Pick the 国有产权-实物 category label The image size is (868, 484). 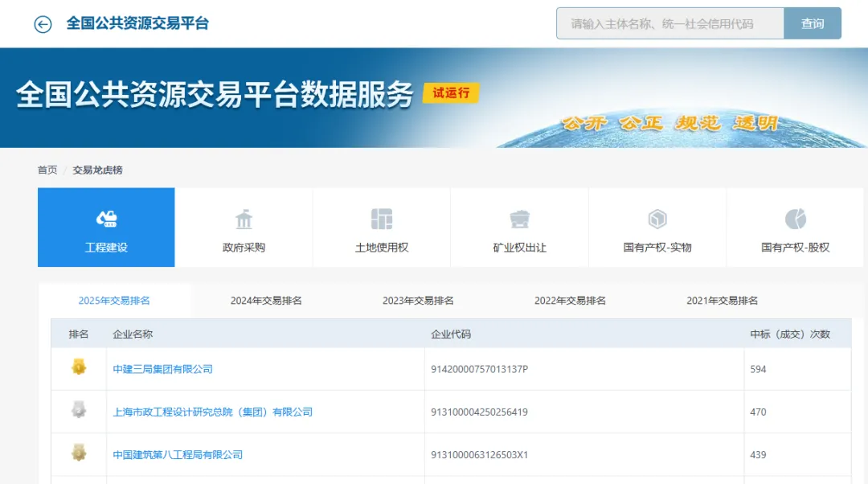pos(657,248)
